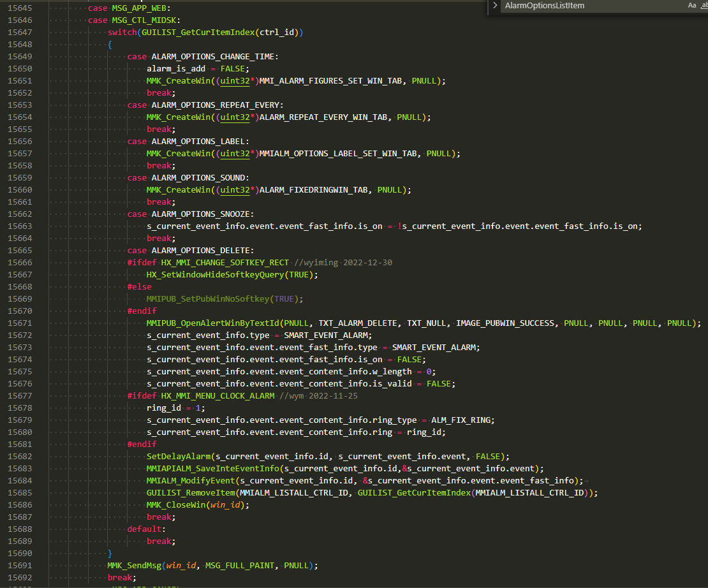This screenshot has width=708, height=588.
Task: Click the find input containing AlarmOptionsListItem
Action: [591, 5]
